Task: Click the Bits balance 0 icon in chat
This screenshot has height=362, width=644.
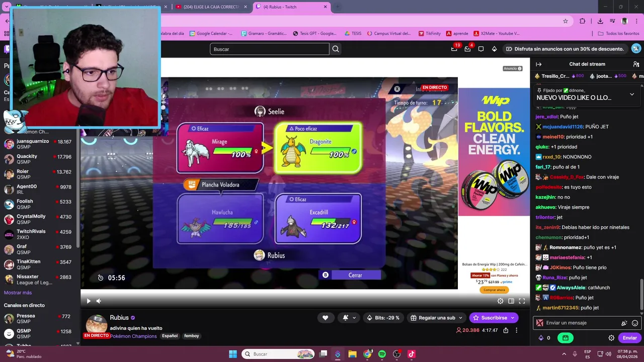Action: click(544, 338)
